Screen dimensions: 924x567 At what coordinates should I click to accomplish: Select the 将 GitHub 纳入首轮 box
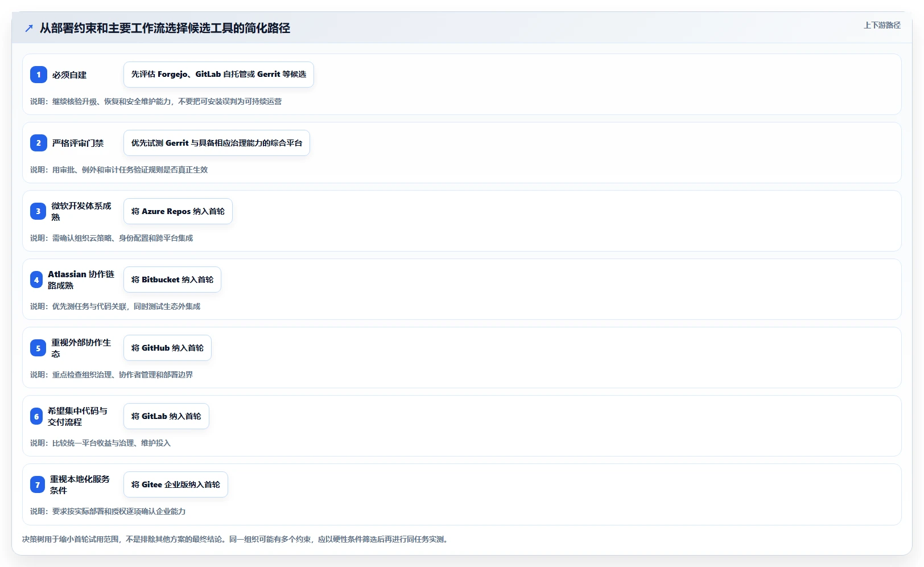pyautogui.click(x=167, y=348)
